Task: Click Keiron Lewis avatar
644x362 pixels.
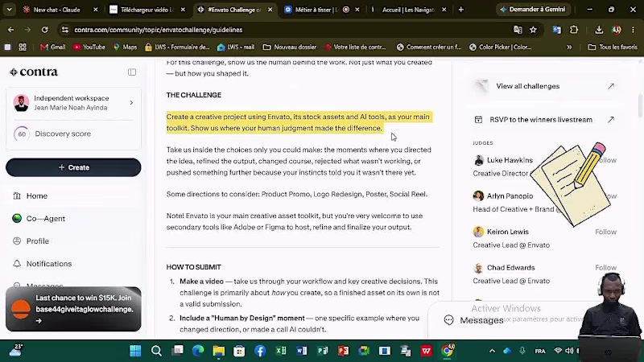Action: (478, 232)
